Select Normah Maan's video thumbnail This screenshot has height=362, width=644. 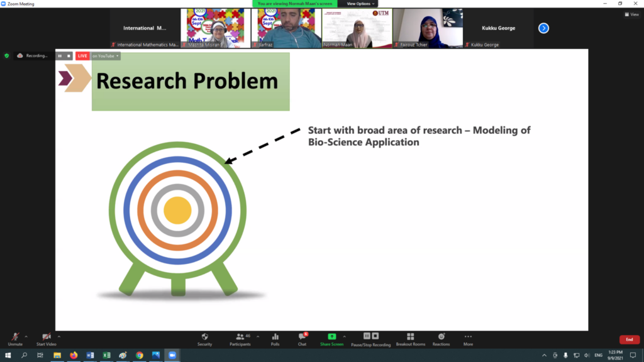coord(357,28)
